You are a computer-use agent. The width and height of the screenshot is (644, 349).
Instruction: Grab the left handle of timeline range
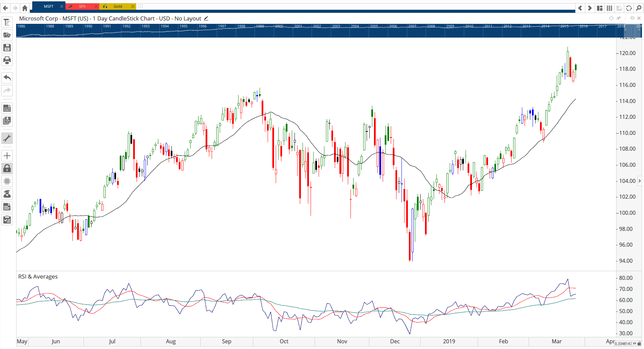(625, 31)
